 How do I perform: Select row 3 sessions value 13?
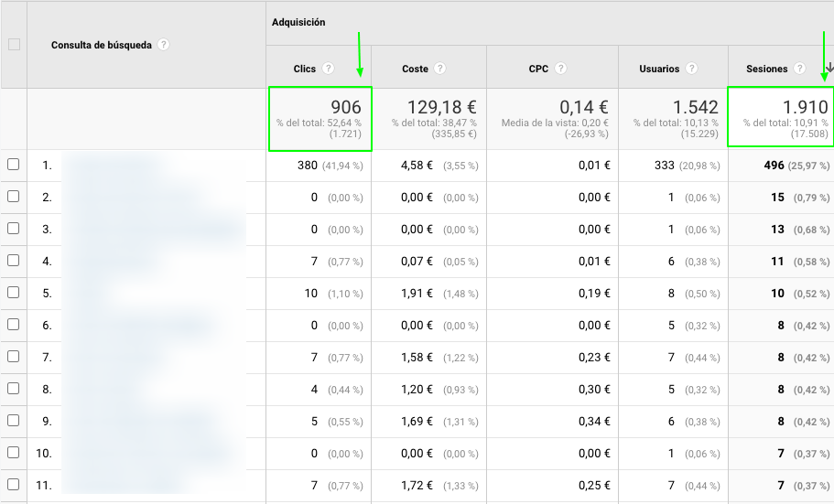(777, 230)
